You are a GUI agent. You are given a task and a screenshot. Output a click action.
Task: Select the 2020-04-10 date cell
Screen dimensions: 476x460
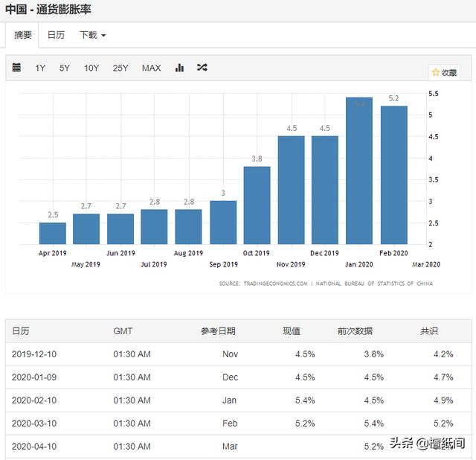[x=34, y=447]
